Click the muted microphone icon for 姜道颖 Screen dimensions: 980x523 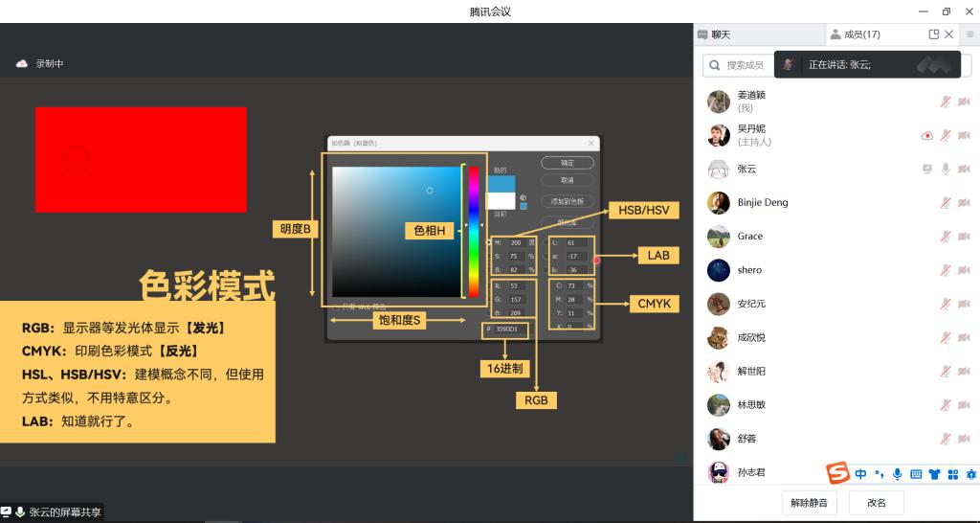[945, 102]
